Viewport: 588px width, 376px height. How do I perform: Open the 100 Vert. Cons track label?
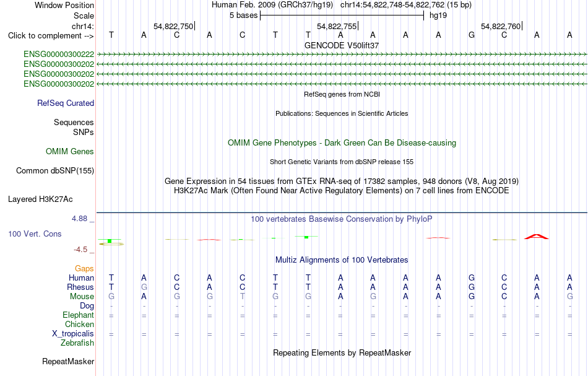35,234
